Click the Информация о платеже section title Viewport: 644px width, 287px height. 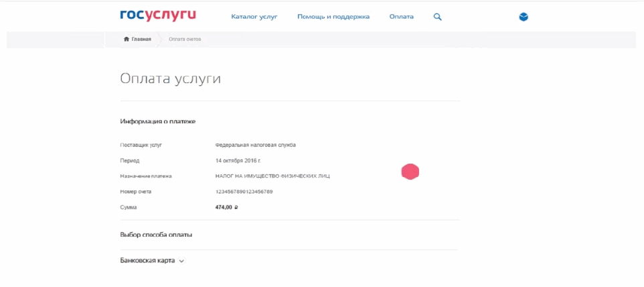[157, 121]
